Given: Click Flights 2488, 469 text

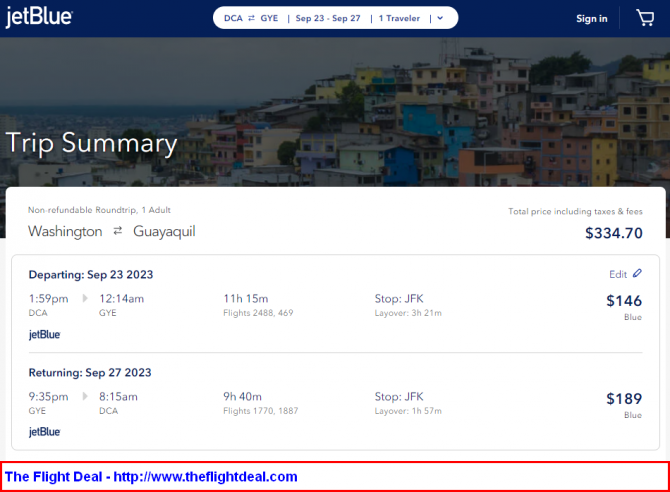Looking at the screenshot, I should click(258, 313).
